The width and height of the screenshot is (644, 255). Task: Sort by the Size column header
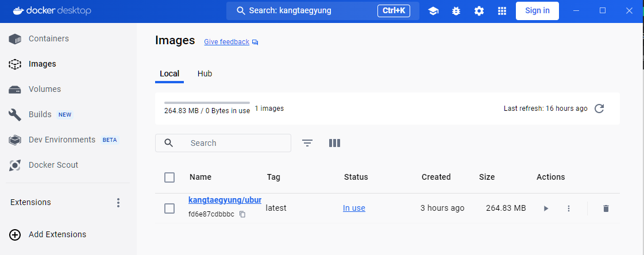coord(487,177)
